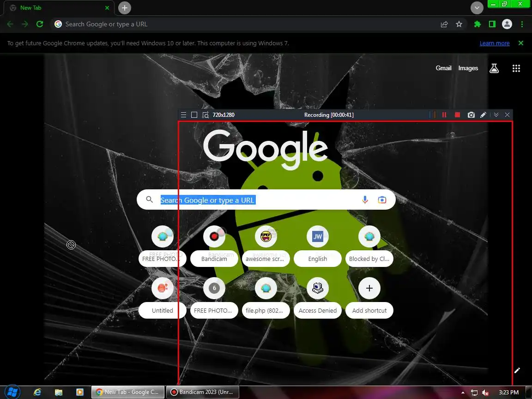Viewport: 532px width, 399px height.
Task: Start voice search with microphone icon
Action: [x=365, y=200]
